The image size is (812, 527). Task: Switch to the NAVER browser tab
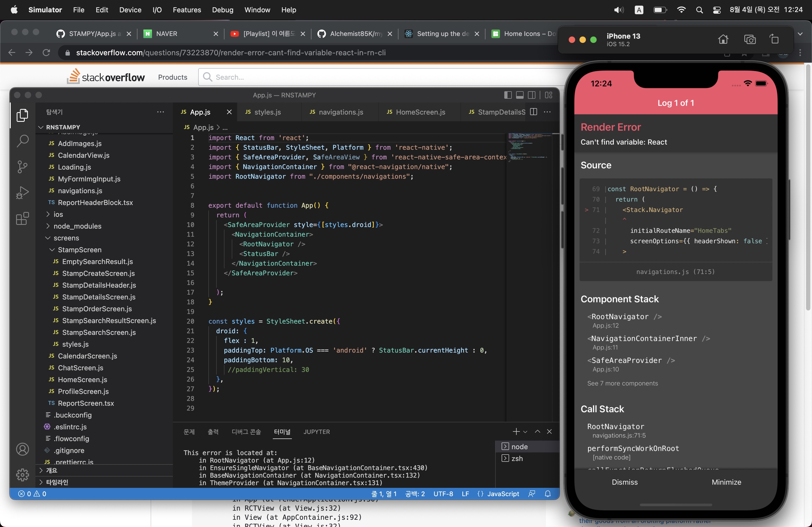coord(180,34)
